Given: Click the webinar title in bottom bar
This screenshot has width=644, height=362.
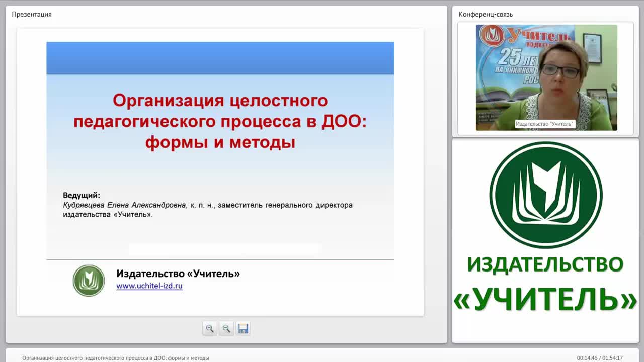Looking at the screenshot, I should [x=116, y=358].
